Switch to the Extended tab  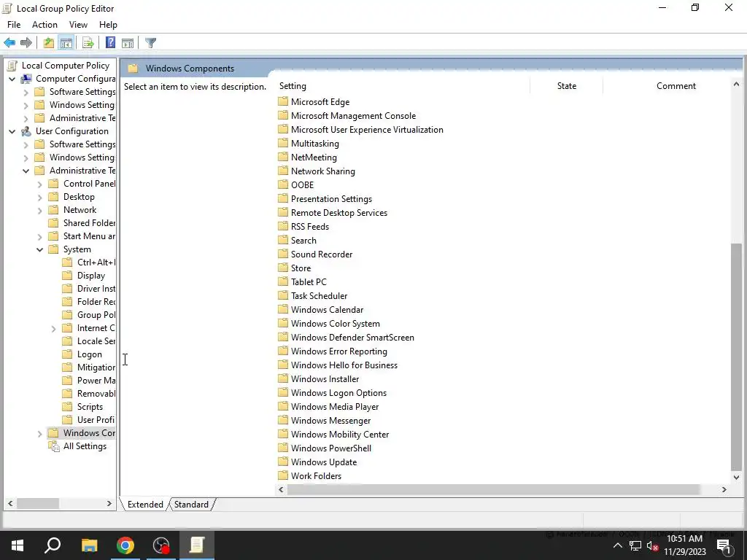click(x=145, y=505)
